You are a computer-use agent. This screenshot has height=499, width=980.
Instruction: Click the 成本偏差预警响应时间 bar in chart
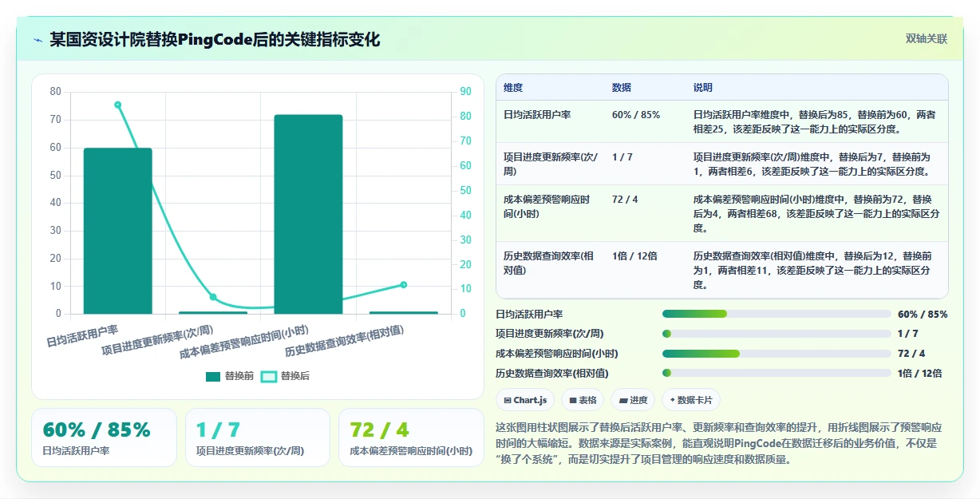tap(308, 214)
